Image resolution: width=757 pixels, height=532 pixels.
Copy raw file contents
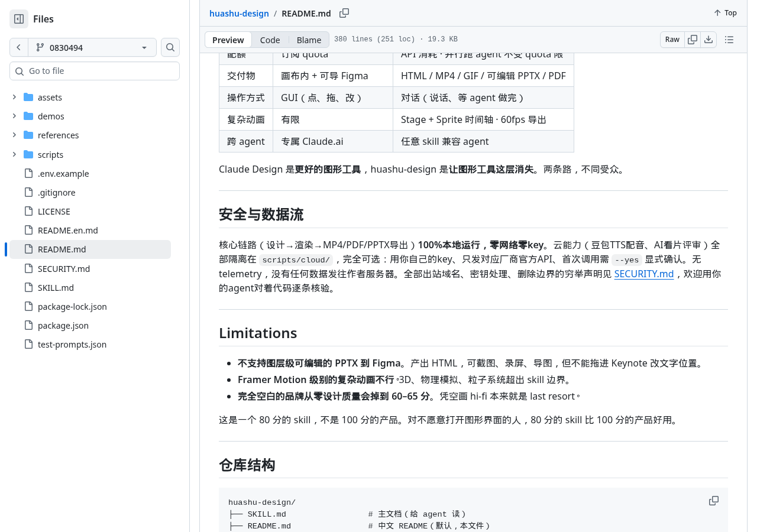693,40
